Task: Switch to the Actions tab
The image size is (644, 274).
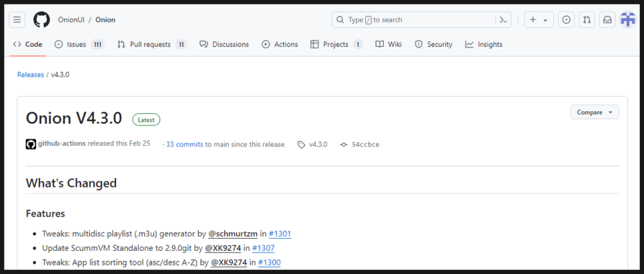Action: click(280, 45)
